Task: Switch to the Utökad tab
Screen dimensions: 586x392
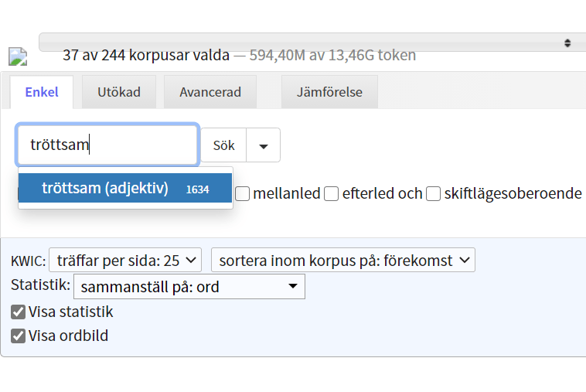Action: pyautogui.click(x=119, y=92)
